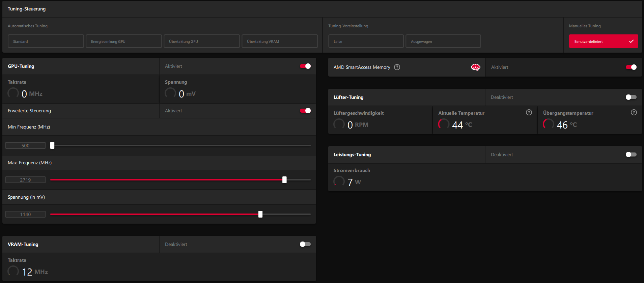
Task: Select the Standard automatic tuning preset
Action: [x=46, y=41]
